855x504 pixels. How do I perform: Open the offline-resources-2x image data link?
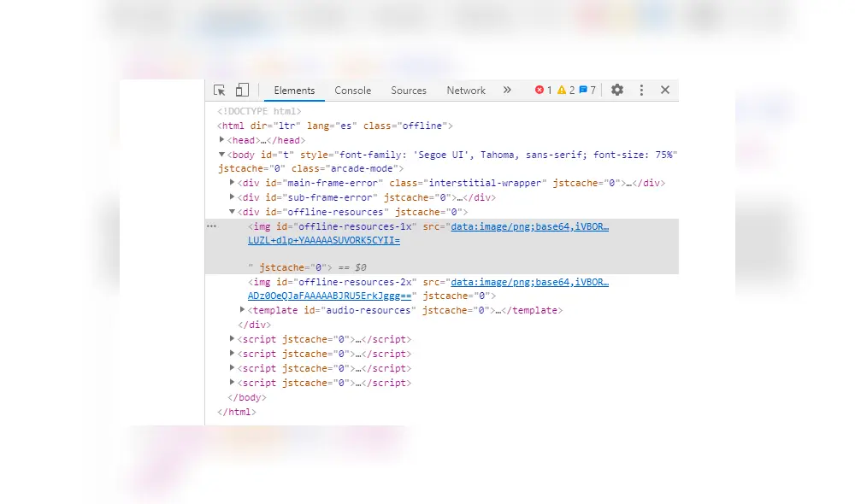coord(529,282)
